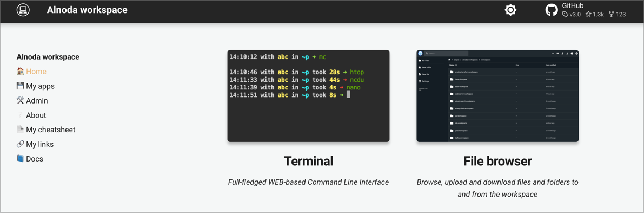Click the house icon beside Home
This screenshot has width=644, height=213.
click(21, 72)
